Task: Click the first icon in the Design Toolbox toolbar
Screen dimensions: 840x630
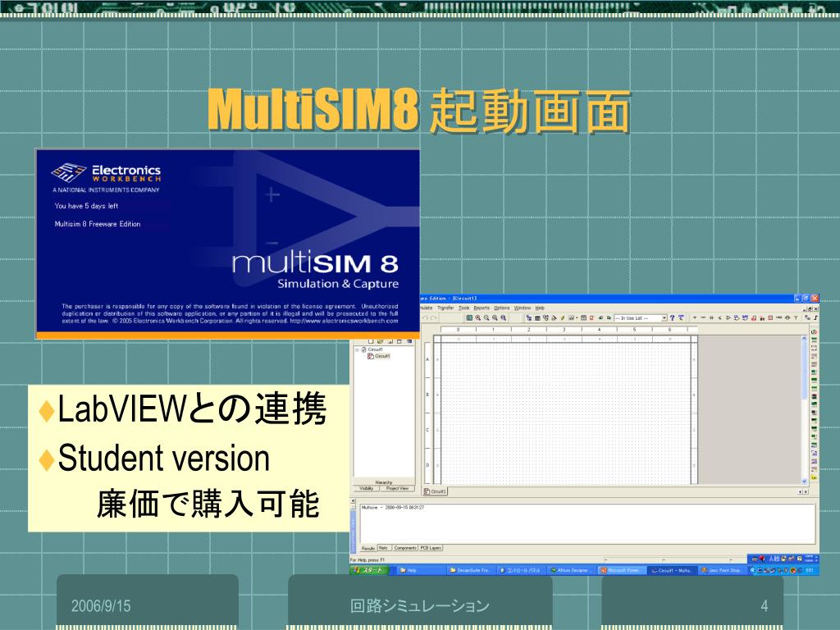Action: pos(371,342)
